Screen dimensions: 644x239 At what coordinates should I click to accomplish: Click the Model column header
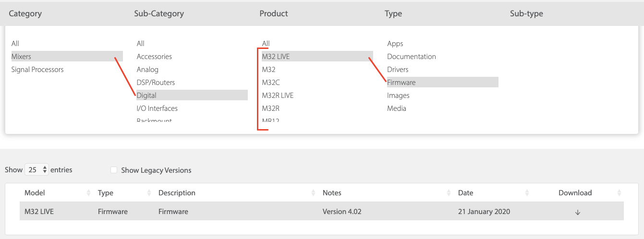pyautogui.click(x=35, y=193)
